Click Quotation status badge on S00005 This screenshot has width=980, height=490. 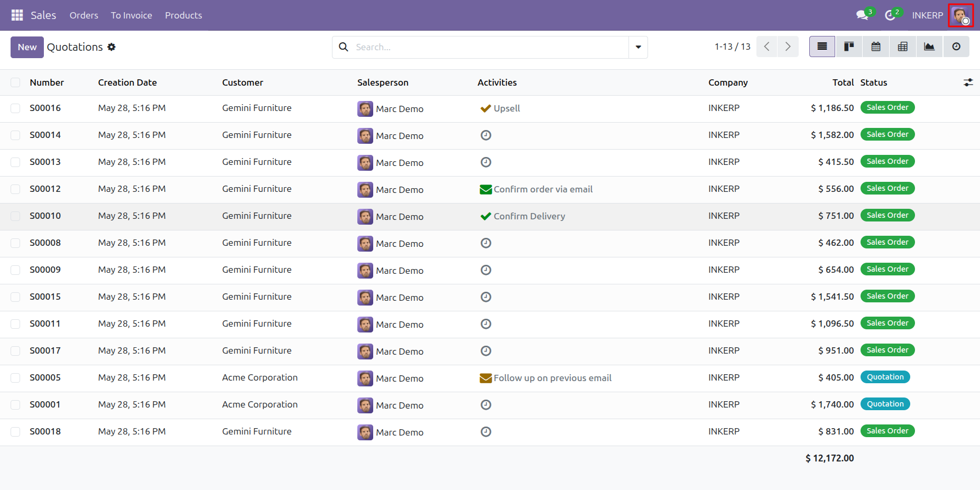885,377
